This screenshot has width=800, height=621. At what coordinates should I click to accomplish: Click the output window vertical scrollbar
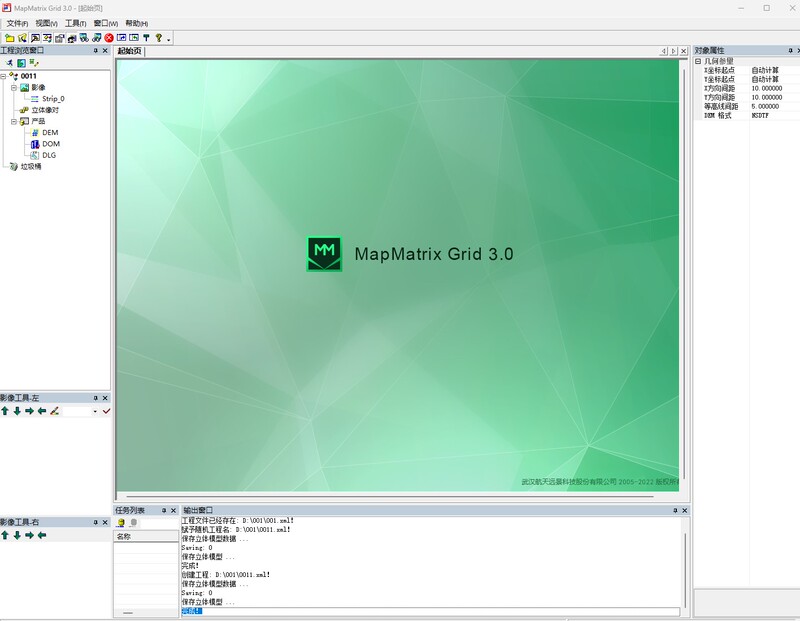[x=685, y=570]
